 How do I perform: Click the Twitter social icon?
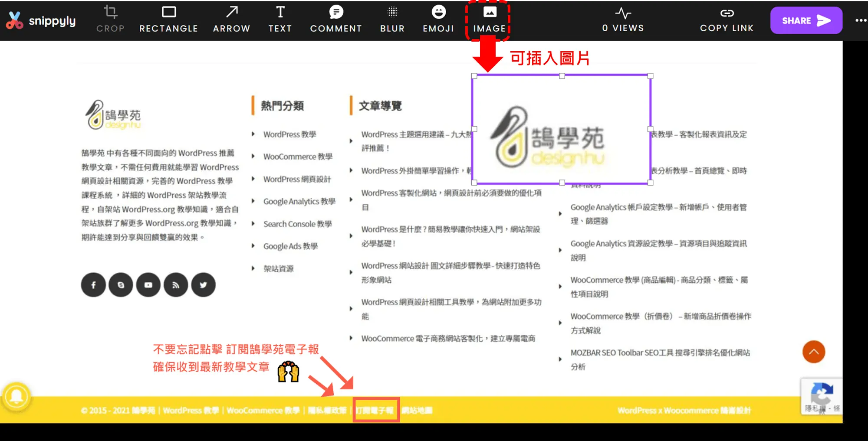point(203,285)
